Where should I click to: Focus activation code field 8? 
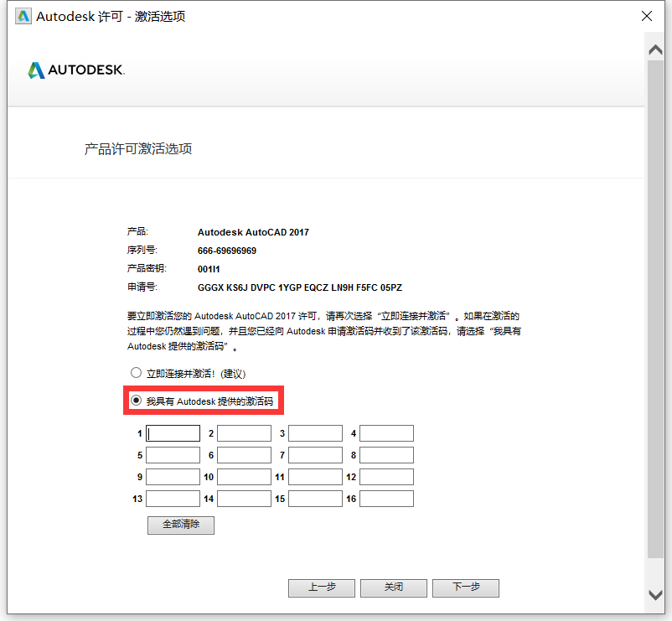(x=386, y=455)
